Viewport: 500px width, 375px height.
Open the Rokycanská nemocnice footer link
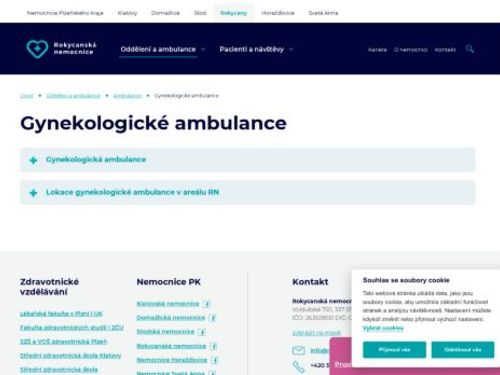pyautogui.click(x=171, y=346)
